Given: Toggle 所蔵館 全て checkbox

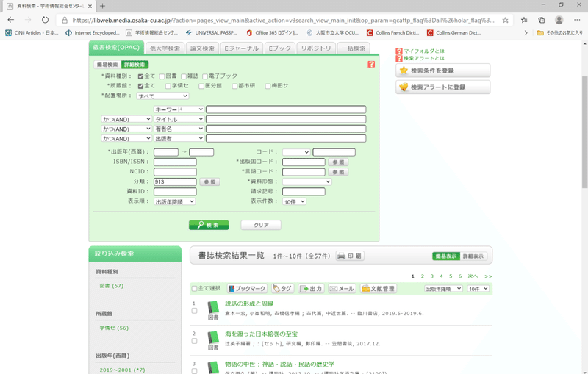Looking at the screenshot, I should [x=140, y=86].
